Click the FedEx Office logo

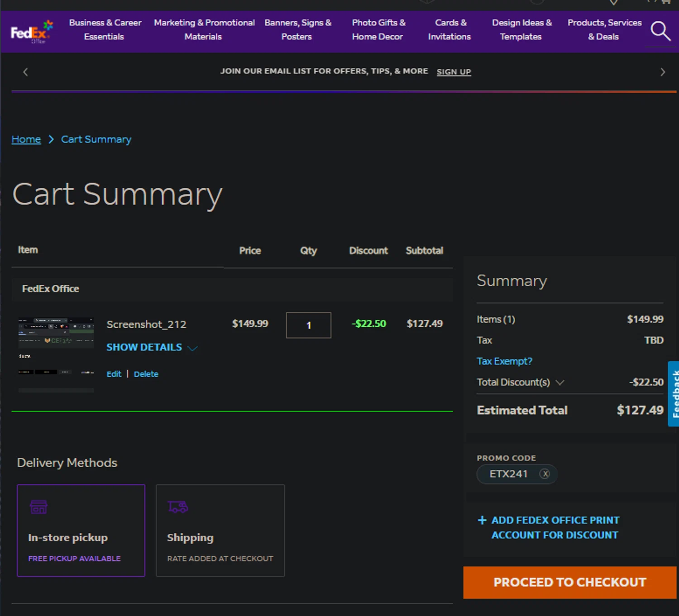pos(32,32)
